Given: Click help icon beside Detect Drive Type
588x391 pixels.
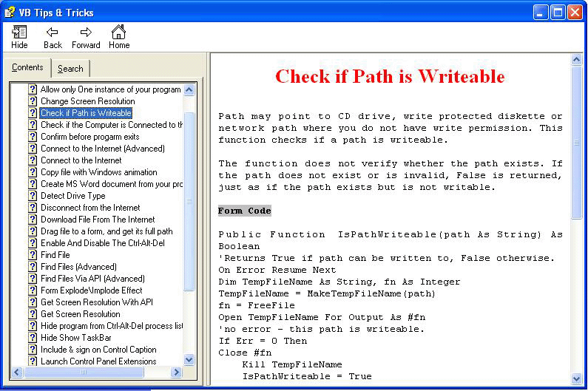Looking at the screenshot, I should (x=33, y=196).
